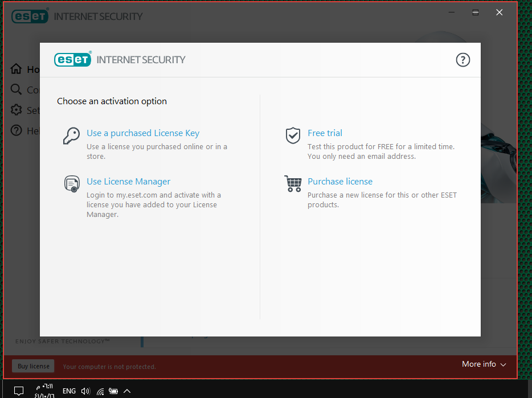Click 'Choose an activation option' heading
The image size is (532, 398).
(x=112, y=101)
